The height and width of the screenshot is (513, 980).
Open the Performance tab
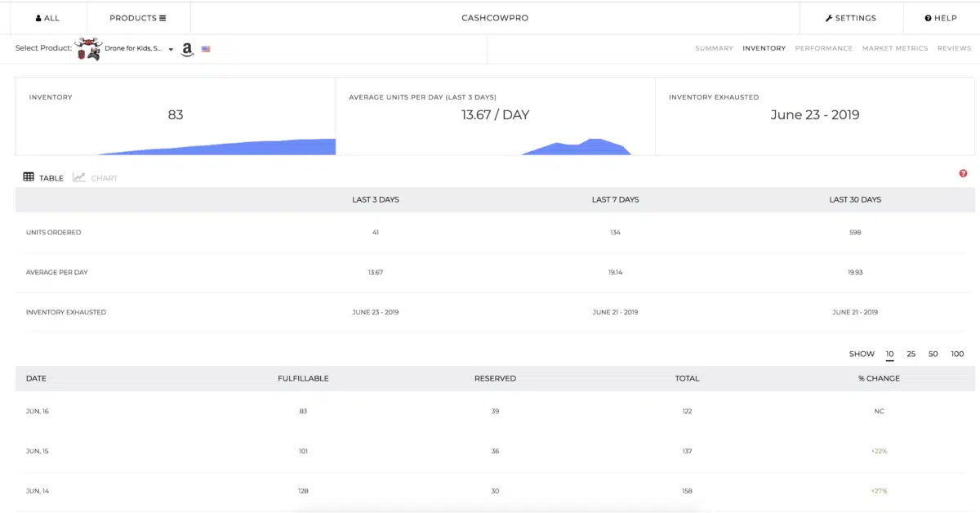823,48
